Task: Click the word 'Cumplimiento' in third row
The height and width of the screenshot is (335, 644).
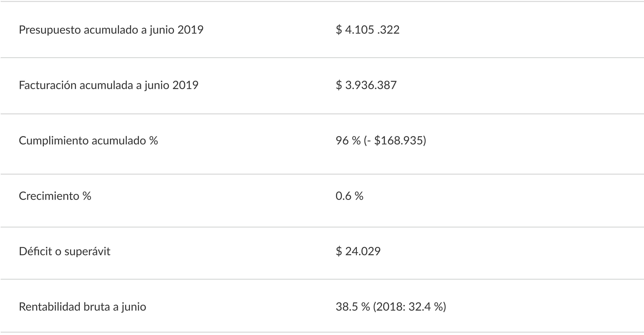Action: pos(54,141)
